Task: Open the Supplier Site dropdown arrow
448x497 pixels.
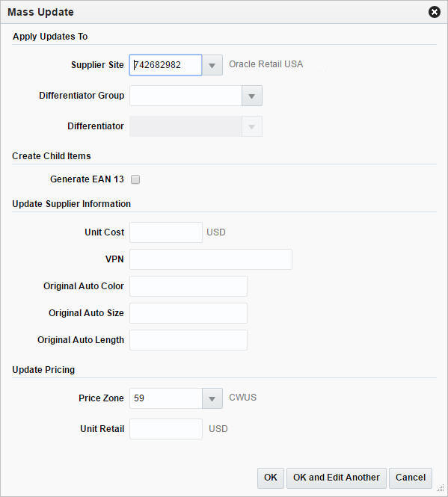Action: click(x=212, y=65)
